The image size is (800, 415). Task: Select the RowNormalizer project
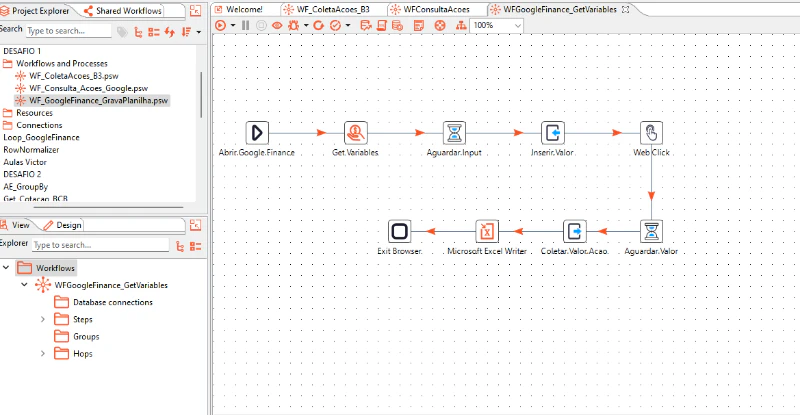coord(31,150)
